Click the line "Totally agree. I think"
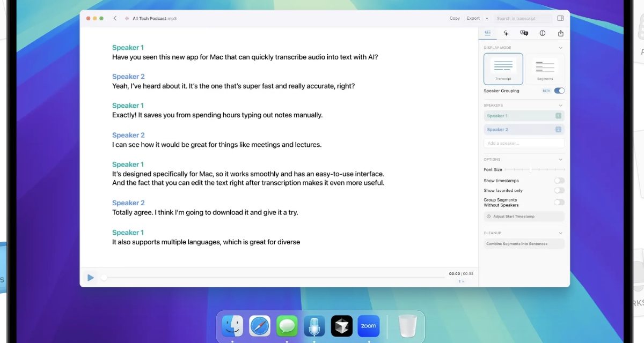Viewport: 644px width, 343px height. coord(205,212)
